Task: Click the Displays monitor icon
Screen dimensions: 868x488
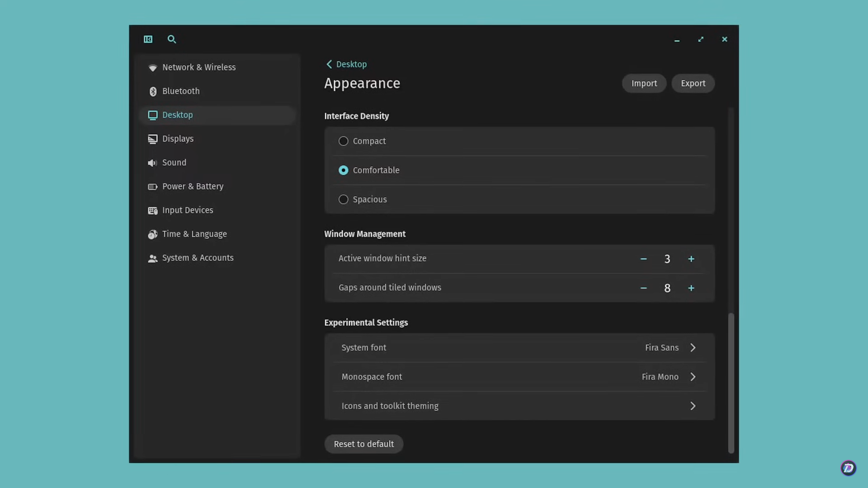Action: [x=153, y=139]
